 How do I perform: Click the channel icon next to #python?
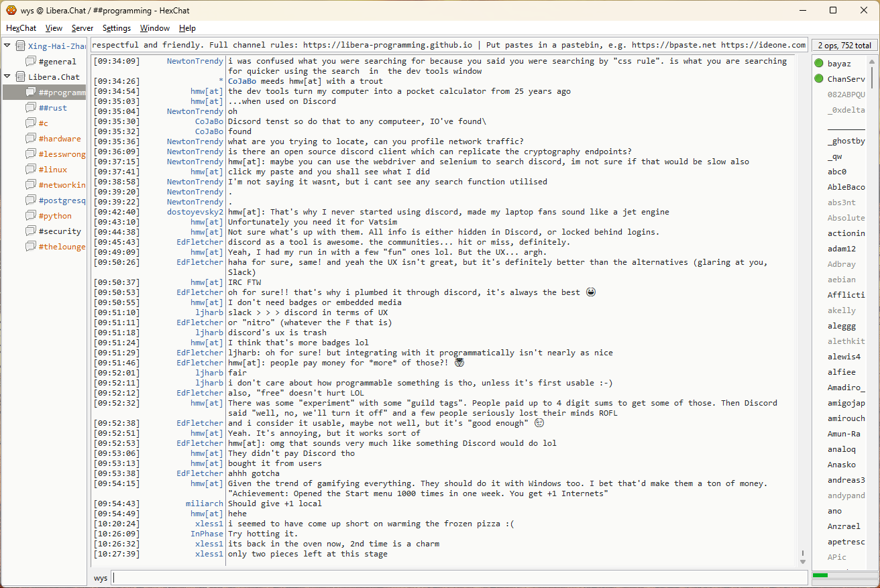(x=31, y=216)
